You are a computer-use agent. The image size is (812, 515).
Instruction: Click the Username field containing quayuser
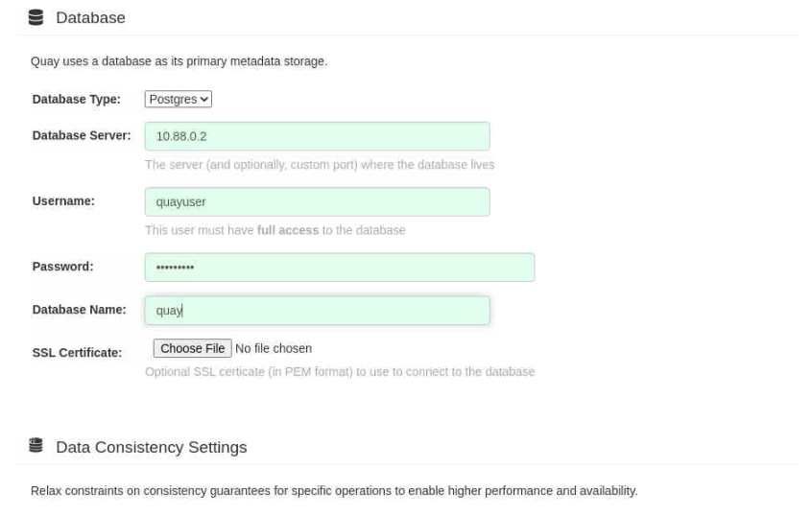click(317, 201)
